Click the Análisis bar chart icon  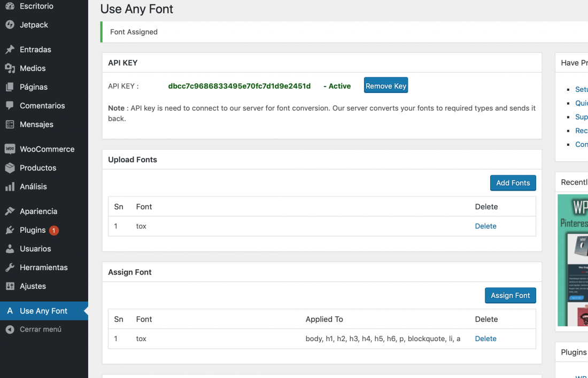click(x=10, y=186)
